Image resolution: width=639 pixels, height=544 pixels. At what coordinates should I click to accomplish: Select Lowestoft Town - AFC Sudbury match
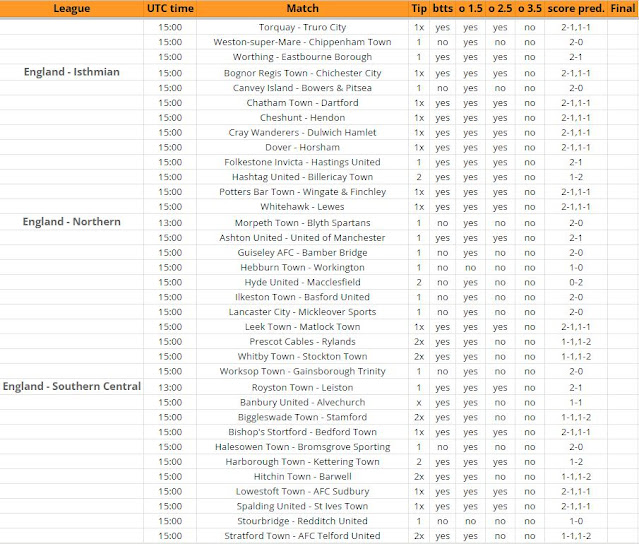[x=302, y=491]
